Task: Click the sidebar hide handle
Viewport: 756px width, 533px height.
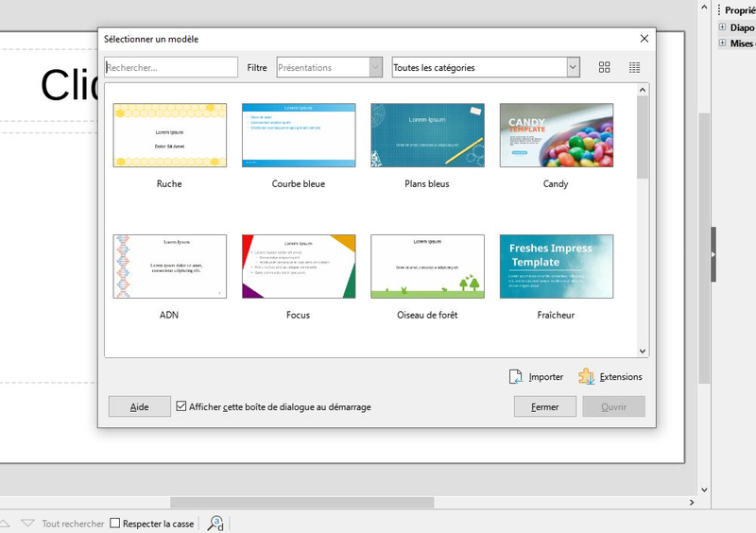Action: (x=714, y=254)
